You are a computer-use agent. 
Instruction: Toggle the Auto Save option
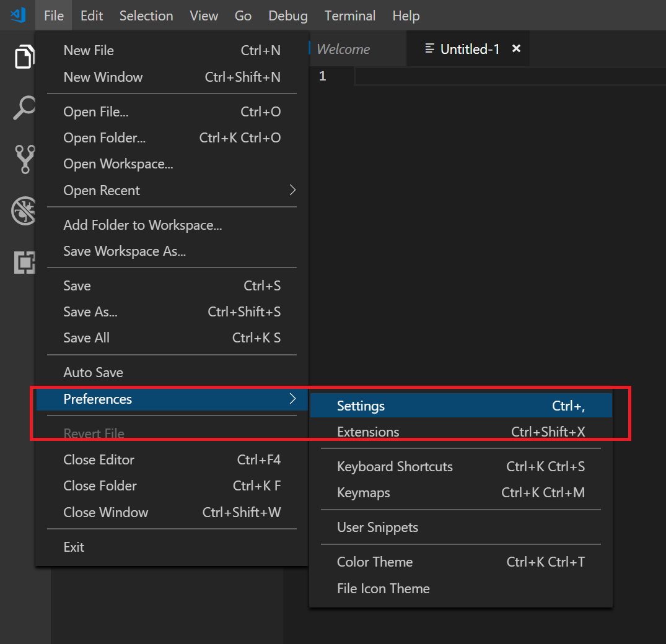(x=172, y=372)
